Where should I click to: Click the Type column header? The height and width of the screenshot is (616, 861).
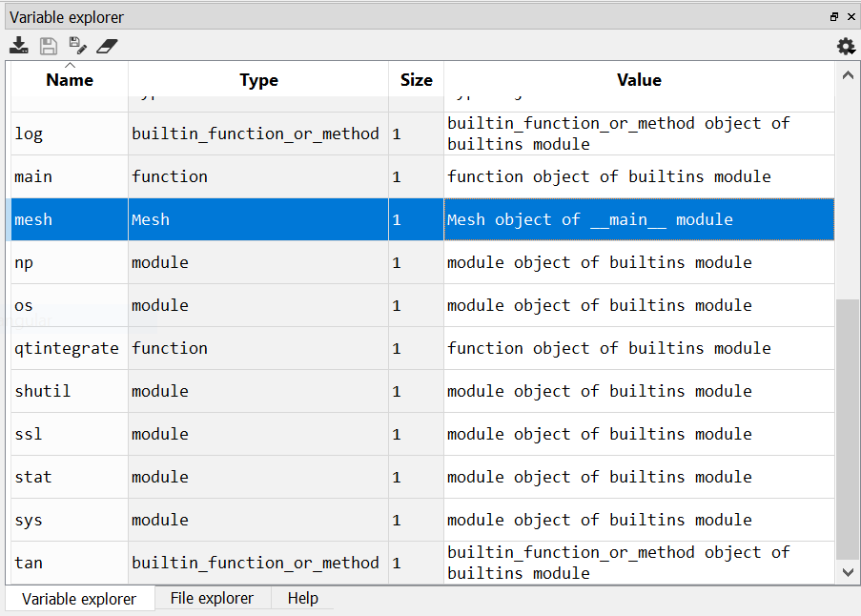(257, 80)
